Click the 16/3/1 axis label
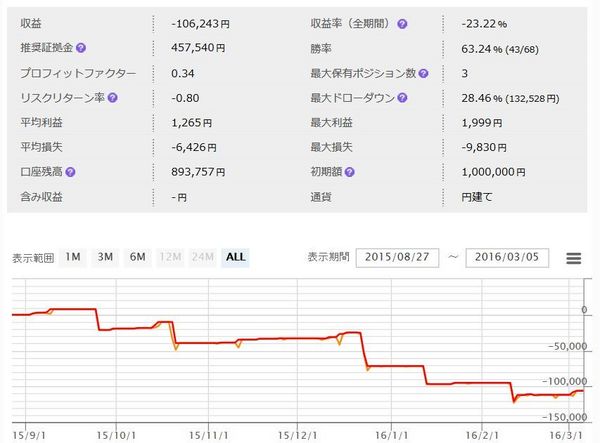Viewport: 600px width, 443px height. click(x=566, y=435)
